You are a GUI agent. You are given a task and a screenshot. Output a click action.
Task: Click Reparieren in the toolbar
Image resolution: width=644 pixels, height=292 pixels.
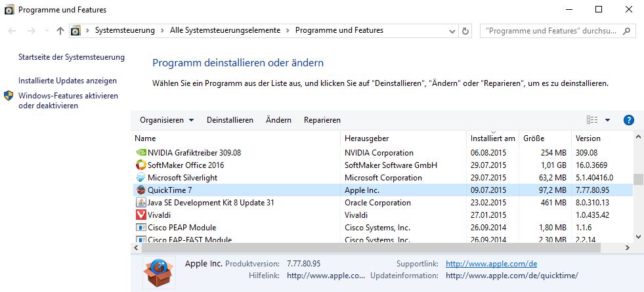(322, 120)
